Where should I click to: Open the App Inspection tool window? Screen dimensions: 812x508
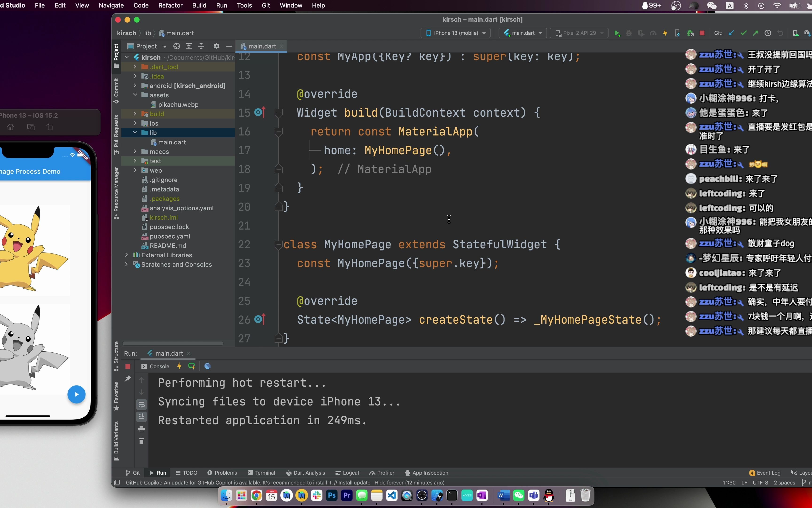[x=426, y=473]
